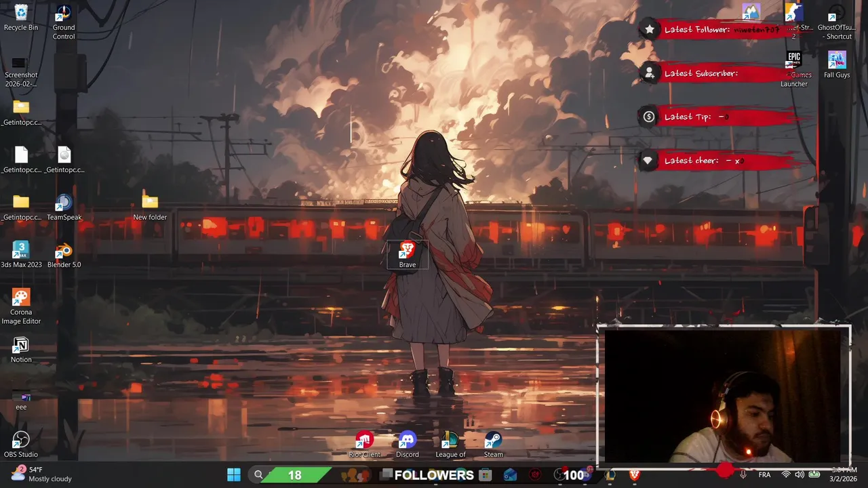This screenshot has width=868, height=488.
Task: Open the mountain-picture shortcut near Counter-Strike
Action: 751,12
